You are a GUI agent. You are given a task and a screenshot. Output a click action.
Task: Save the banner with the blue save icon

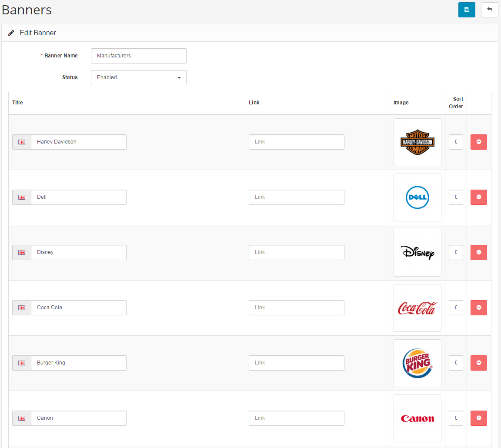(467, 10)
